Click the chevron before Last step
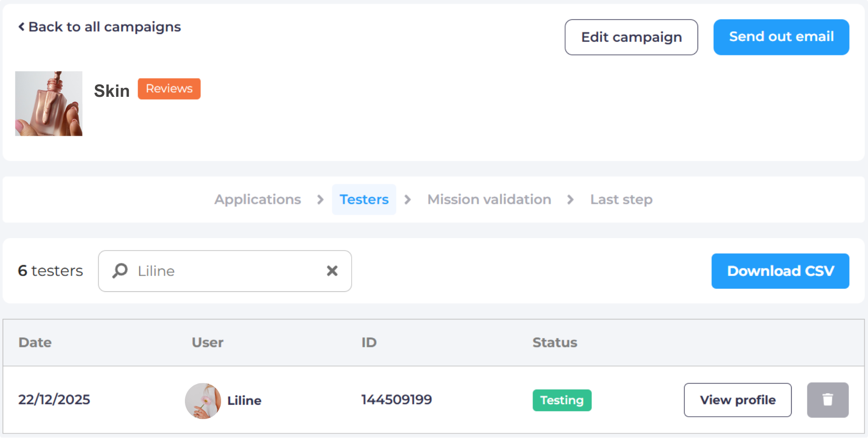Viewport: 868px width, 438px height. tap(571, 200)
